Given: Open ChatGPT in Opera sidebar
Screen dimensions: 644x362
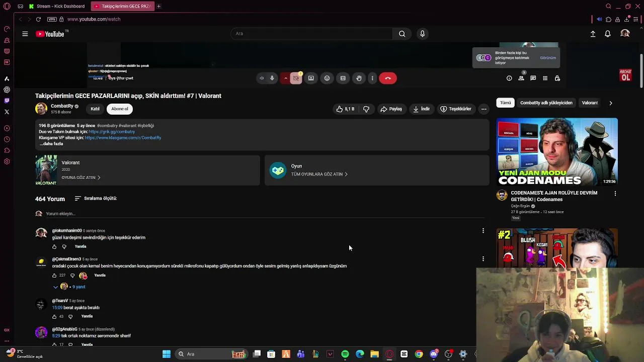Looking at the screenshot, I should pyautogui.click(x=7, y=89).
